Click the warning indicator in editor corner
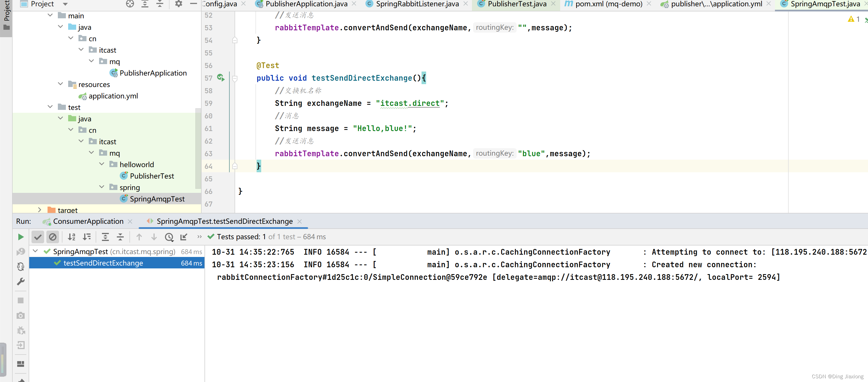This screenshot has width=868, height=382. click(x=854, y=19)
